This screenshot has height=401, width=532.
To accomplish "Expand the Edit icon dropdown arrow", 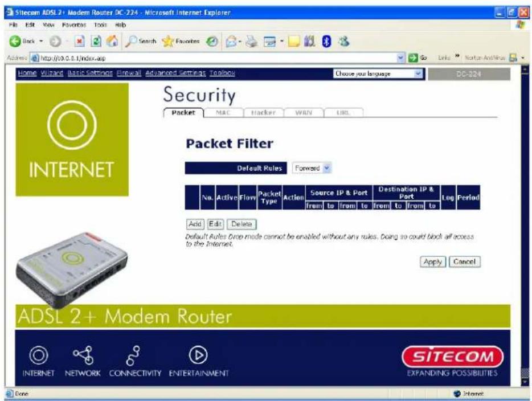I will [x=281, y=42].
